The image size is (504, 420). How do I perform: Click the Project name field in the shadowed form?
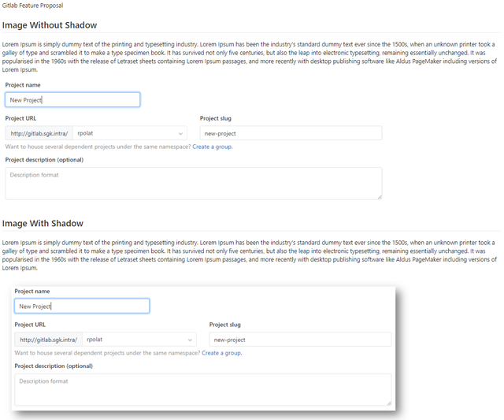pyautogui.click(x=82, y=307)
